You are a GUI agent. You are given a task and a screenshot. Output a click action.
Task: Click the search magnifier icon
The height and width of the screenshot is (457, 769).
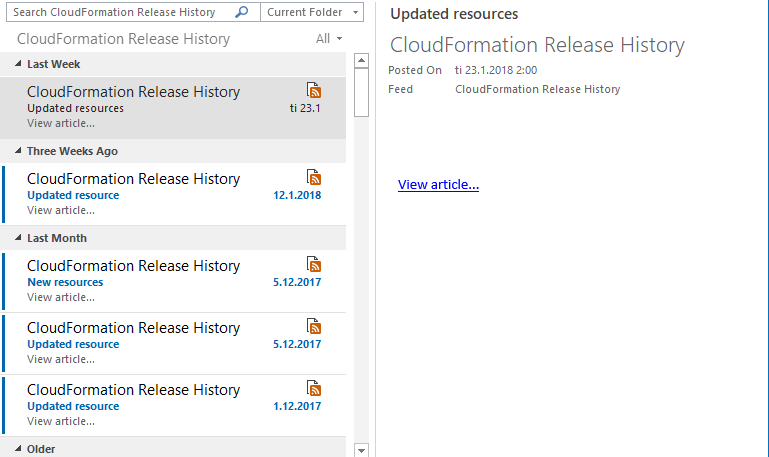pyautogui.click(x=241, y=12)
